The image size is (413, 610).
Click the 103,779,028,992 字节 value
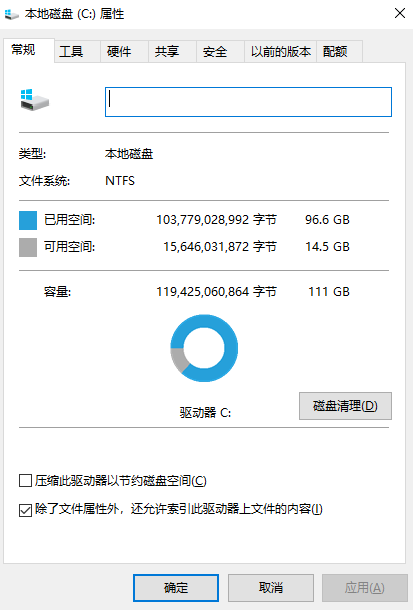(x=216, y=220)
